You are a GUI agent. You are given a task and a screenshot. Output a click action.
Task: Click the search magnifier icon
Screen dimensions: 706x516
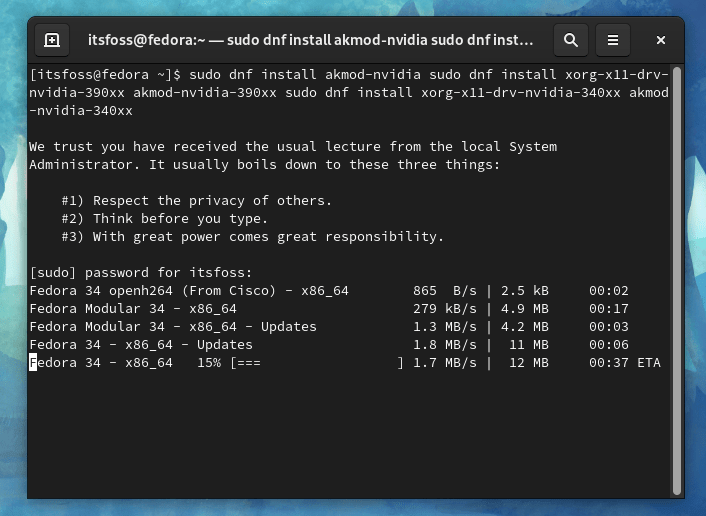tap(570, 41)
